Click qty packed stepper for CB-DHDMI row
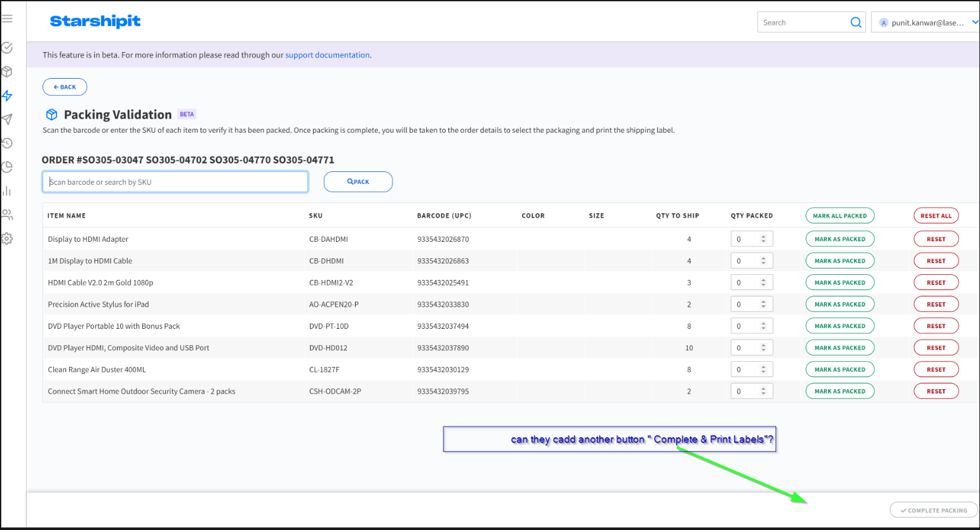 click(763, 261)
